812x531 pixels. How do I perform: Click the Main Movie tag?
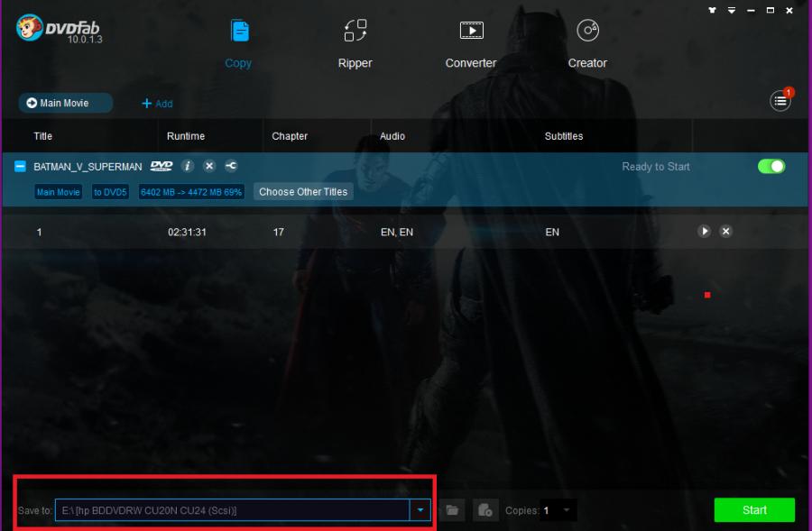tap(58, 192)
